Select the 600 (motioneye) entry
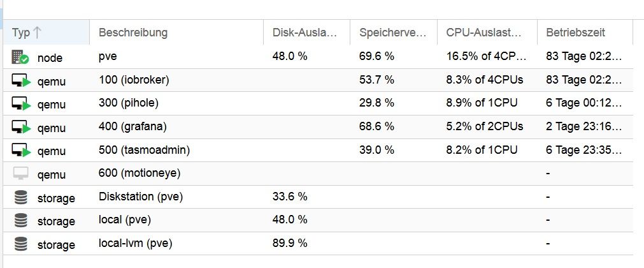 (x=140, y=174)
